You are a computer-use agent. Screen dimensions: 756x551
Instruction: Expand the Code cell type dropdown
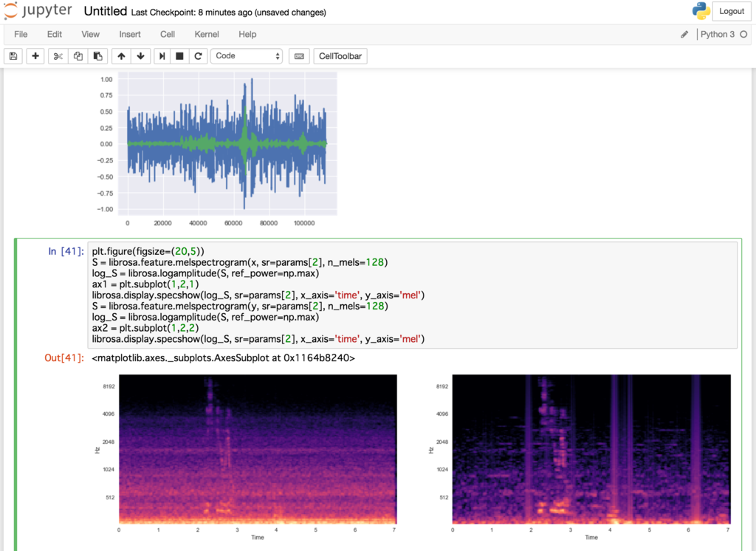(x=247, y=56)
